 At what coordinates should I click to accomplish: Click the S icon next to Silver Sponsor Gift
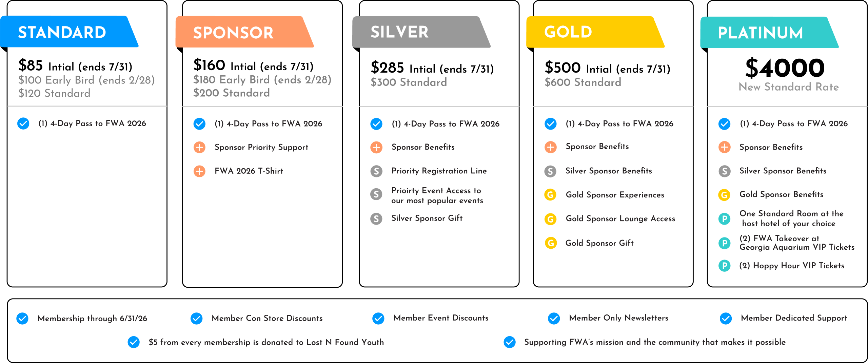(376, 219)
